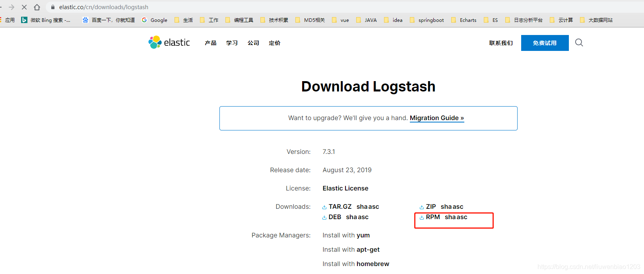Open the 技术积累 bookmark folder
This screenshot has width=644, height=274.
coord(274,20)
